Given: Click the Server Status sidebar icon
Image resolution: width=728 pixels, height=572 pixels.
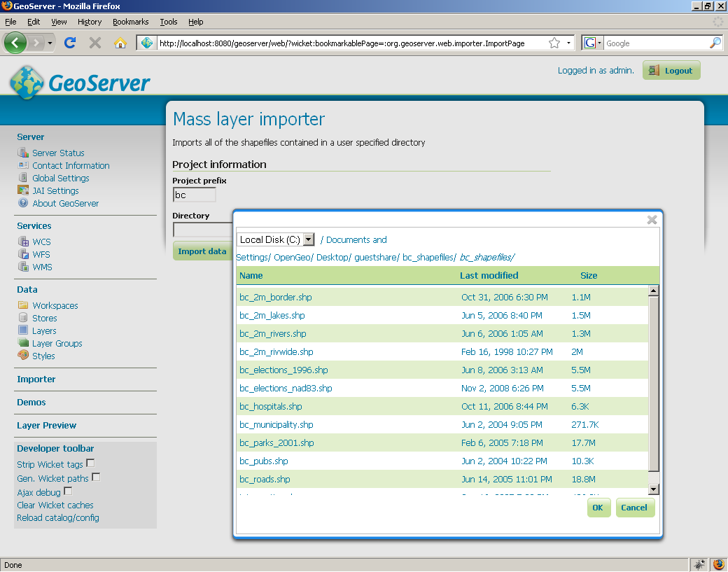Looking at the screenshot, I should (23, 153).
